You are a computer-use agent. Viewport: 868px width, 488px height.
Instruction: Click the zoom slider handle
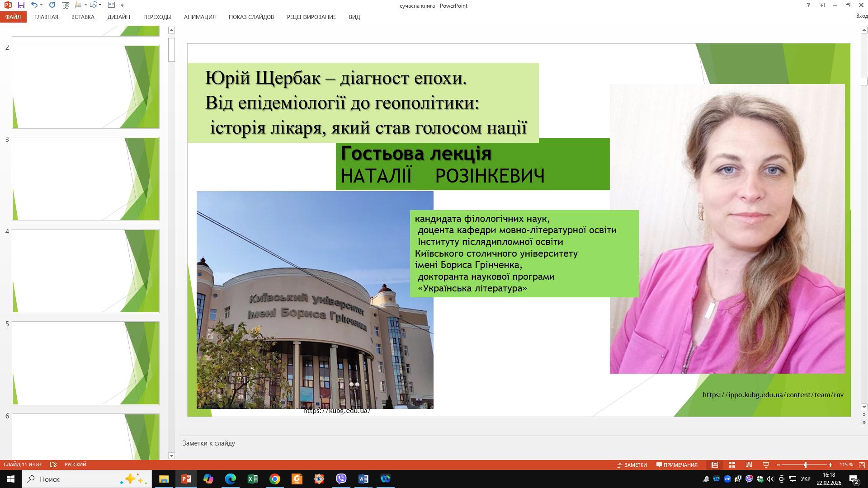(x=805, y=465)
